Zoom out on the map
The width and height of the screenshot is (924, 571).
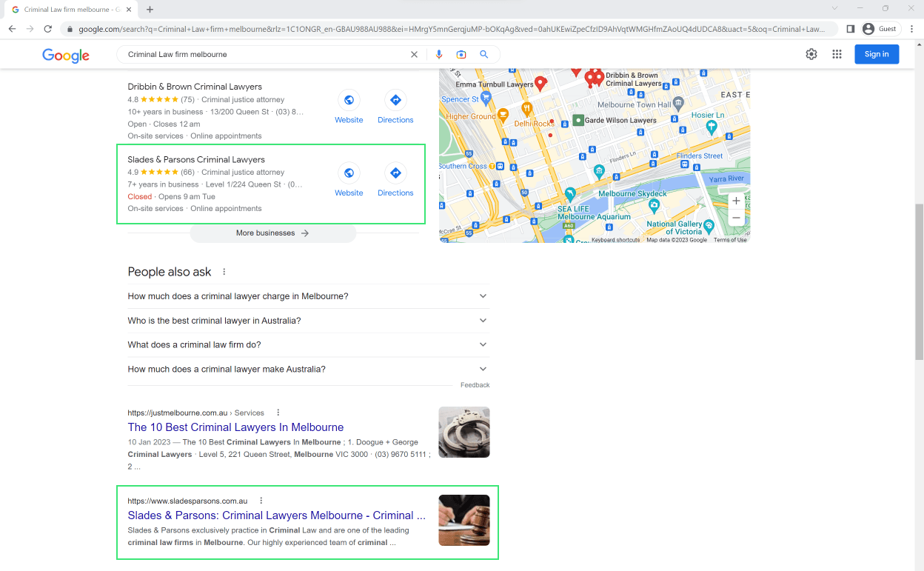736,217
